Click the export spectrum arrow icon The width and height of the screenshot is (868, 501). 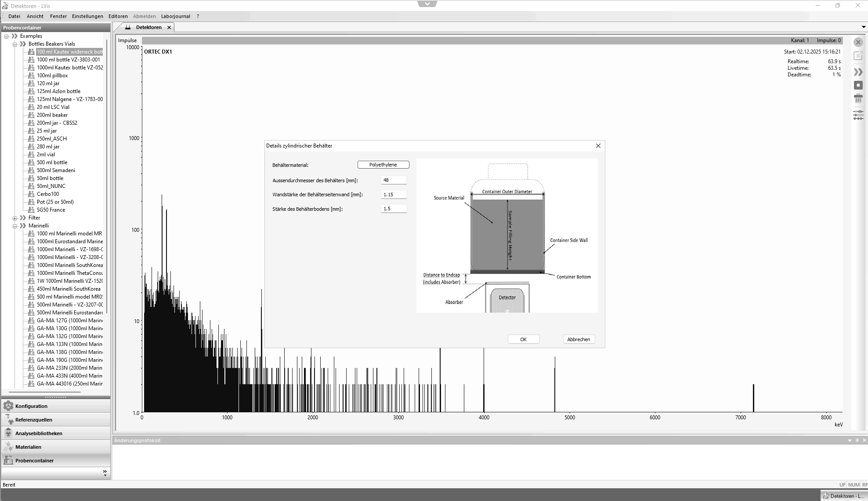[x=858, y=56]
